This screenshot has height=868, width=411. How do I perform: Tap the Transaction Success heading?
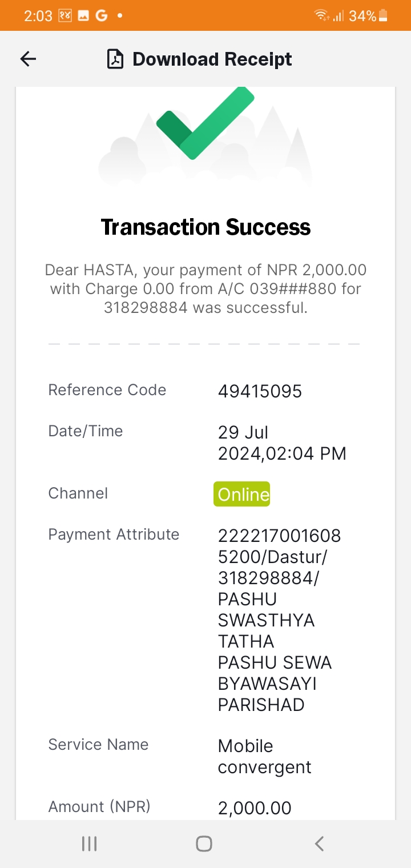point(205,227)
